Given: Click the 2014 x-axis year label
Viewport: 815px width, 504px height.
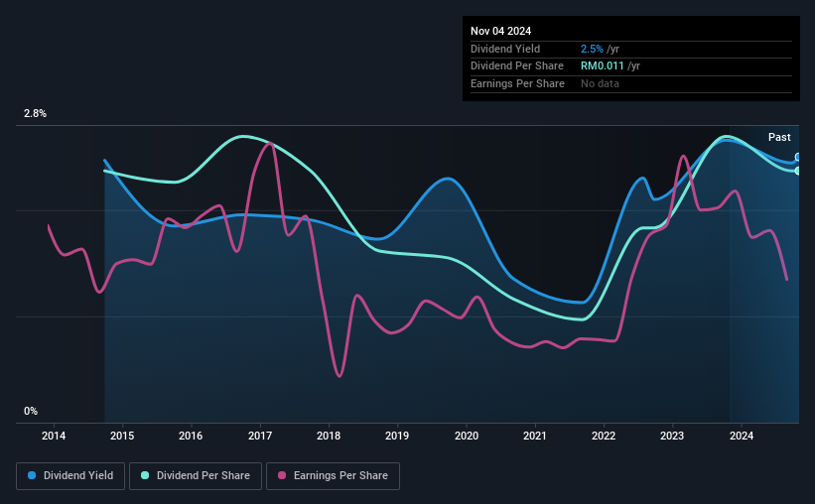Looking at the screenshot, I should [54, 436].
